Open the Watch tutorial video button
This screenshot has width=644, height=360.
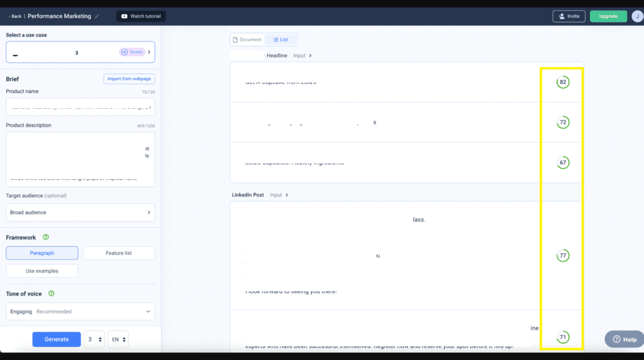click(x=141, y=16)
